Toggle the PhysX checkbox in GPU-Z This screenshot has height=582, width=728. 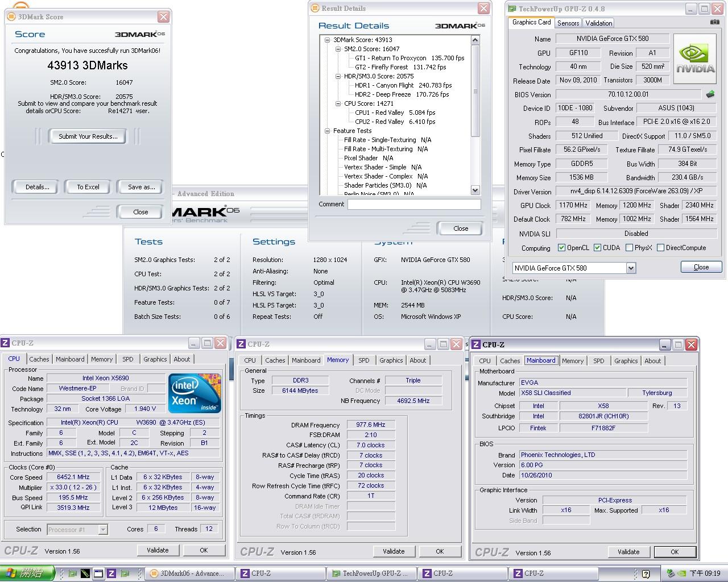click(x=629, y=248)
